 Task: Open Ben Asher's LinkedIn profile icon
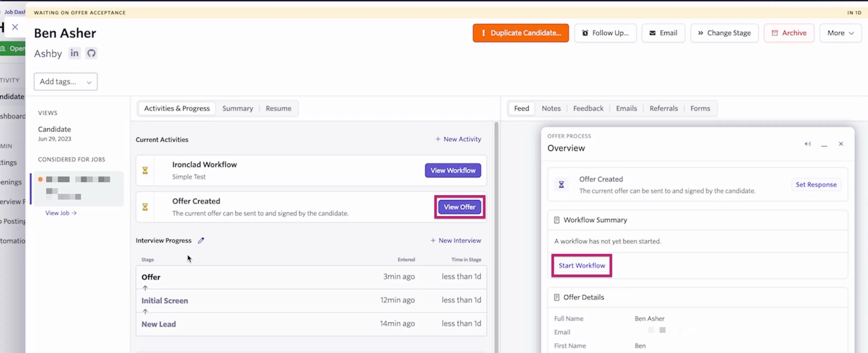pyautogui.click(x=74, y=53)
